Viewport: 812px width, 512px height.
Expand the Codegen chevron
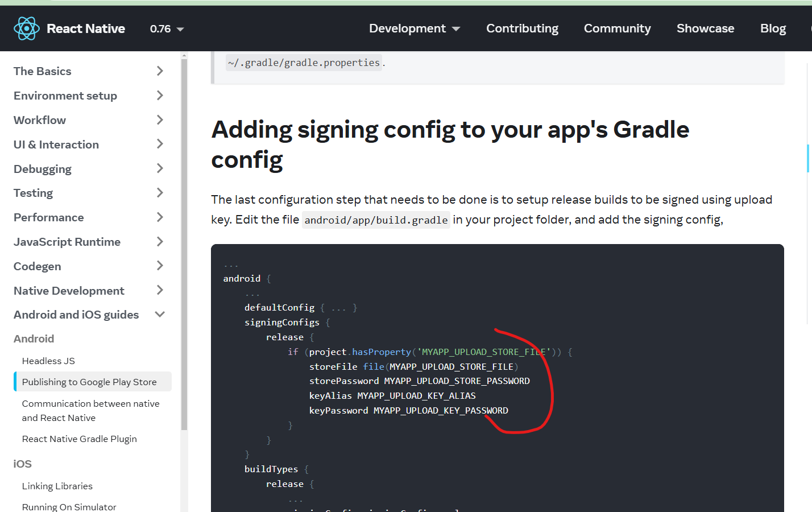coord(160,266)
